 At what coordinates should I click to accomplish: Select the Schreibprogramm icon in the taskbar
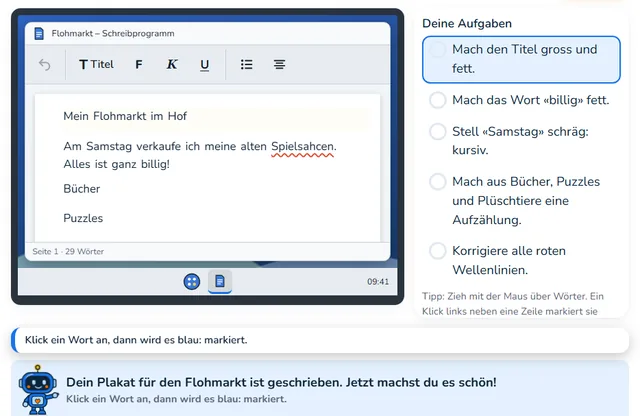click(x=220, y=281)
